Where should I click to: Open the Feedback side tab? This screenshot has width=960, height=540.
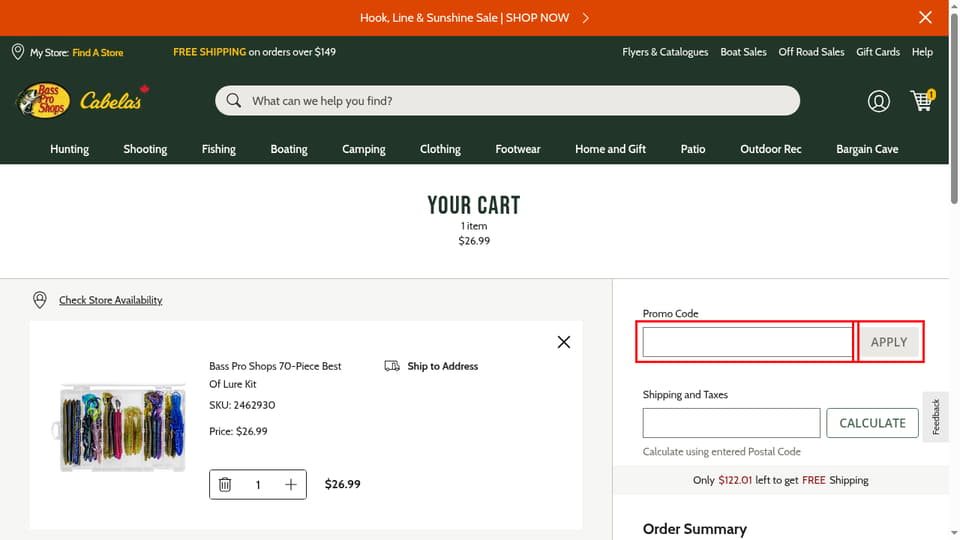point(936,417)
